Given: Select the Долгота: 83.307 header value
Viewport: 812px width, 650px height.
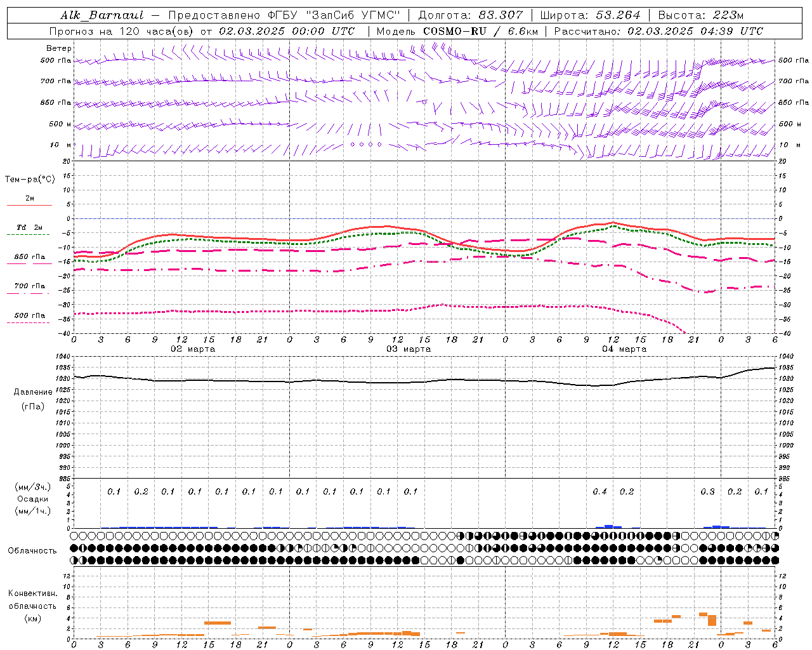Looking at the screenshot, I should pyautogui.click(x=471, y=15).
